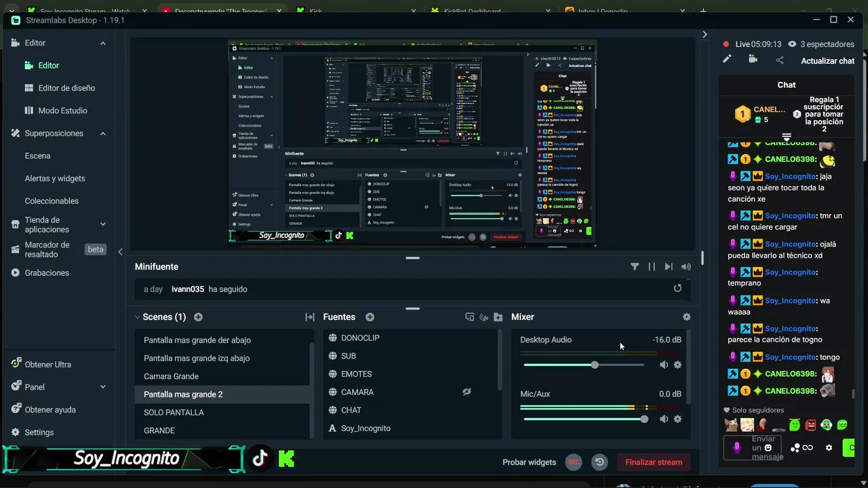Share the stream icon
This screenshot has width=868, height=488.
click(x=780, y=60)
